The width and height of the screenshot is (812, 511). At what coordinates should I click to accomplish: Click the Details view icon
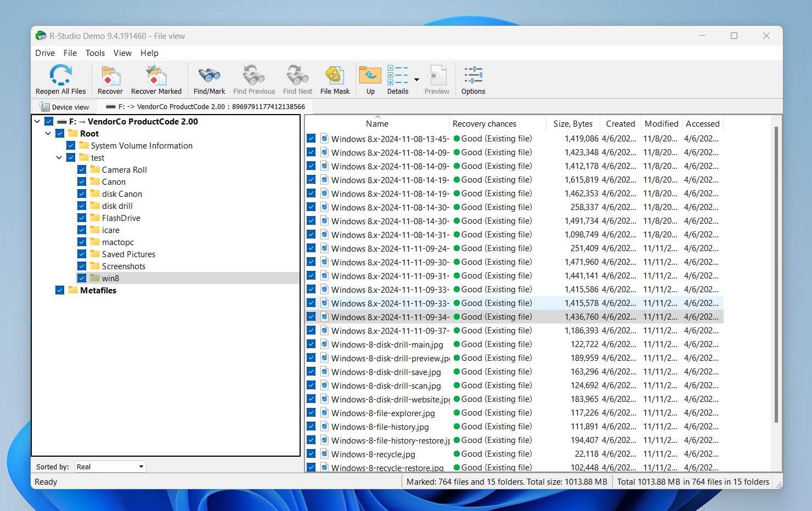pyautogui.click(x=398, y=75)
